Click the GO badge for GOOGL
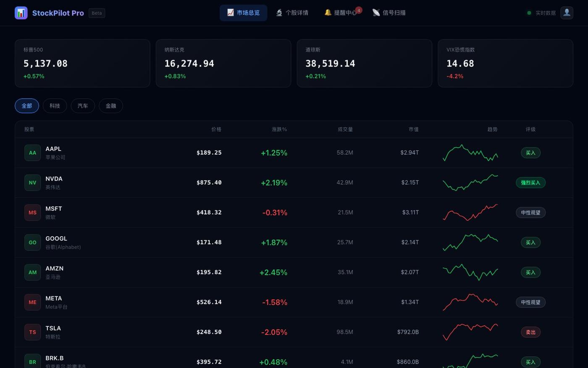588x368 pixels. tap(32, 242)
